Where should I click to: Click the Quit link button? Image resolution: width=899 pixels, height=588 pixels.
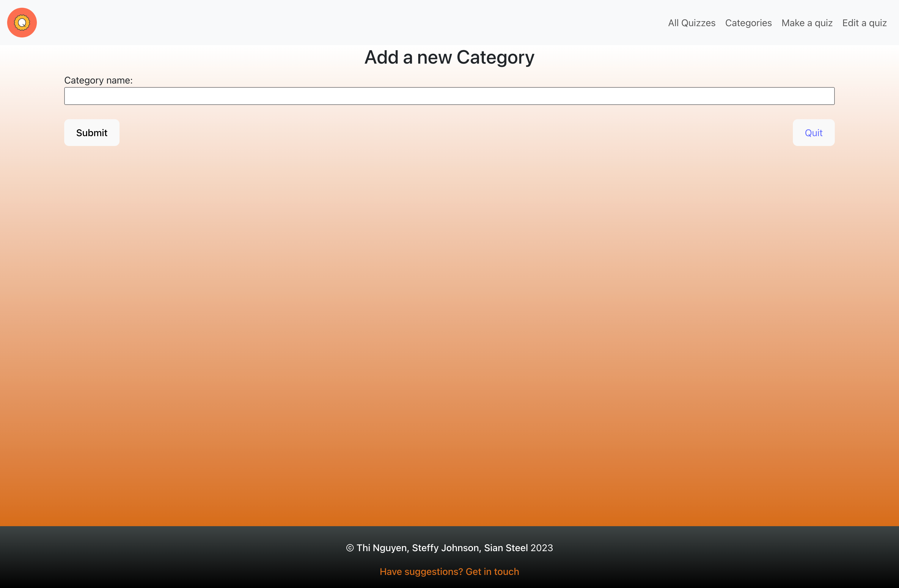point(813,133)
